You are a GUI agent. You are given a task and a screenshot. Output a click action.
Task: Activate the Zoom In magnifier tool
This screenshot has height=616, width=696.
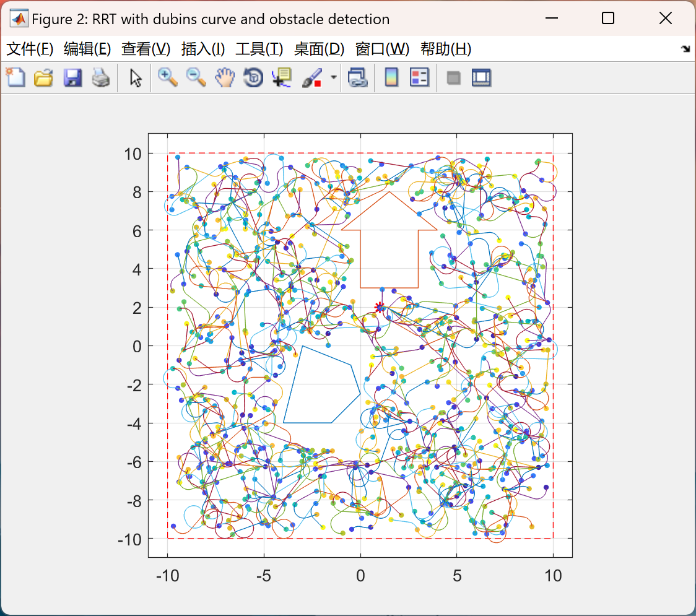(x=168, y=78)
